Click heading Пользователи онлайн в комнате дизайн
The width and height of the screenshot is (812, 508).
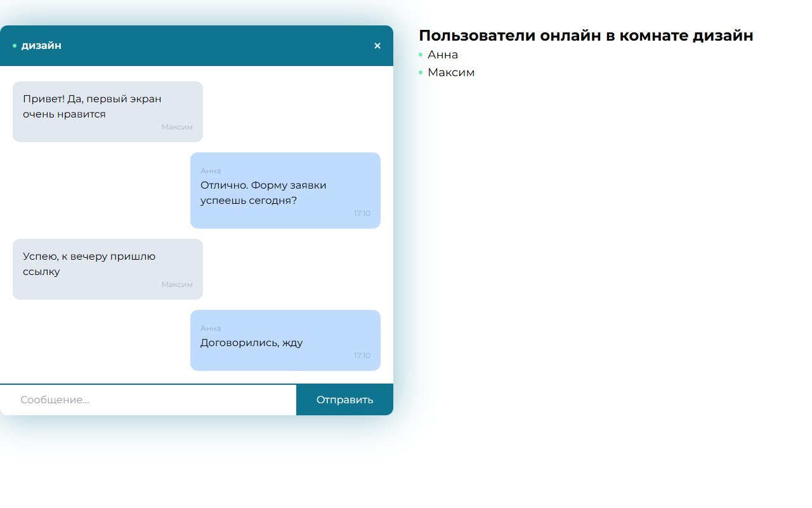pyautogui.click(x=586, y=36)
